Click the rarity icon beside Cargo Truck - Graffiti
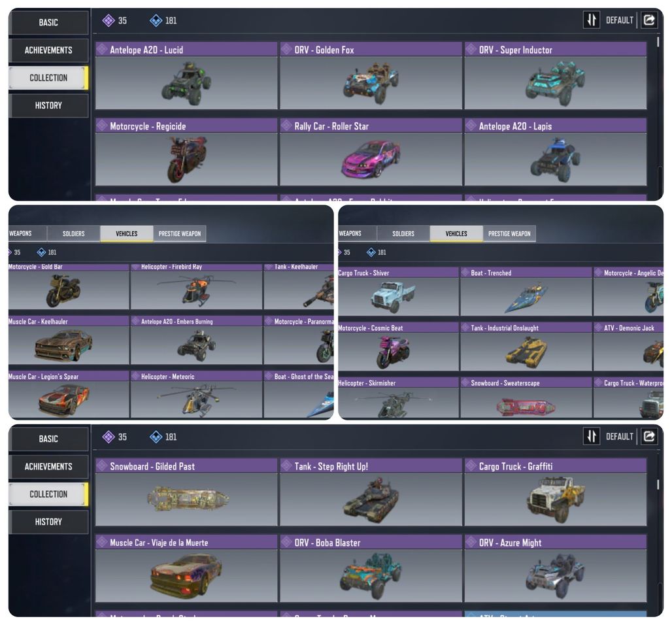Image resolution: width=672 pixels, height=625 pixels. click(471, 466)
